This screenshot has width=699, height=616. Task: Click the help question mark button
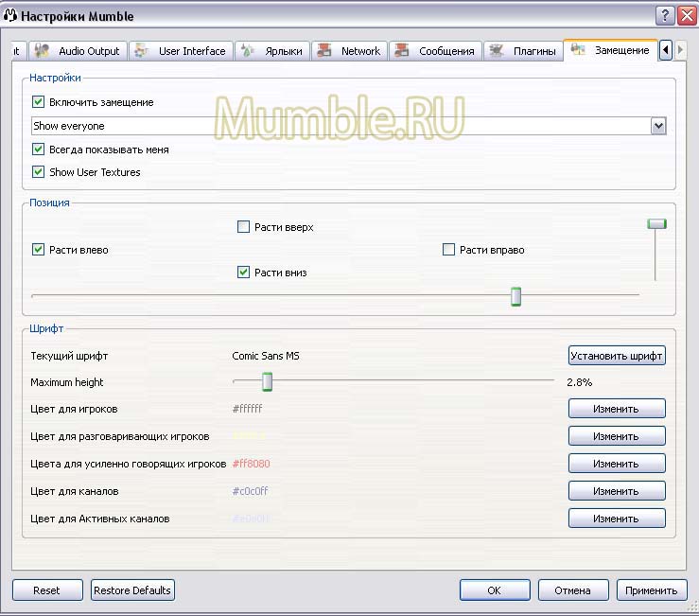663,16
